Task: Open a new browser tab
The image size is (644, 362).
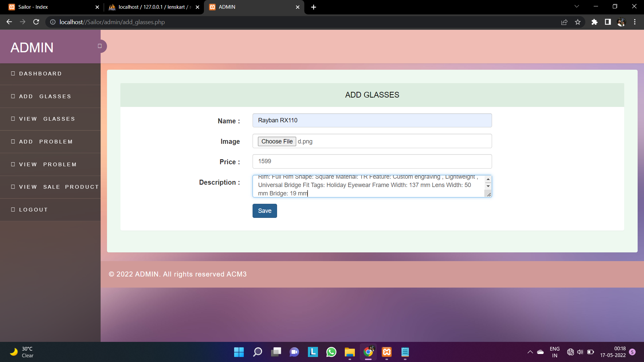Action: click(314, 7)
